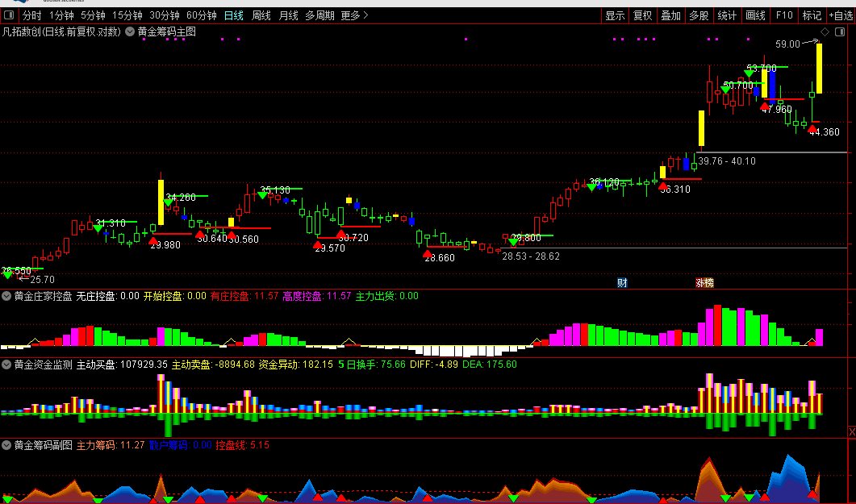Add stock with +自选 button
The height and width of the screenshot is (504, 856).
coord(841,15)
